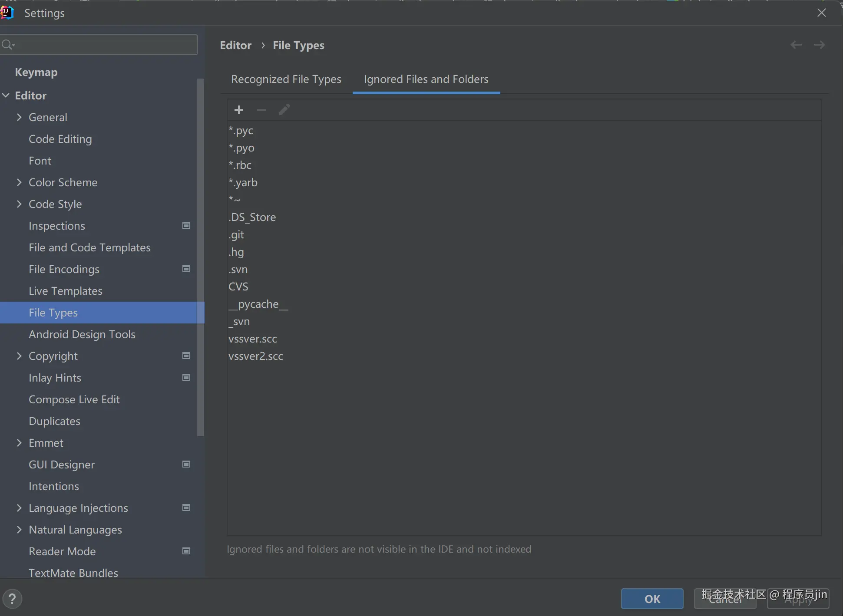Expand the Code Style node

click(19, 204)
